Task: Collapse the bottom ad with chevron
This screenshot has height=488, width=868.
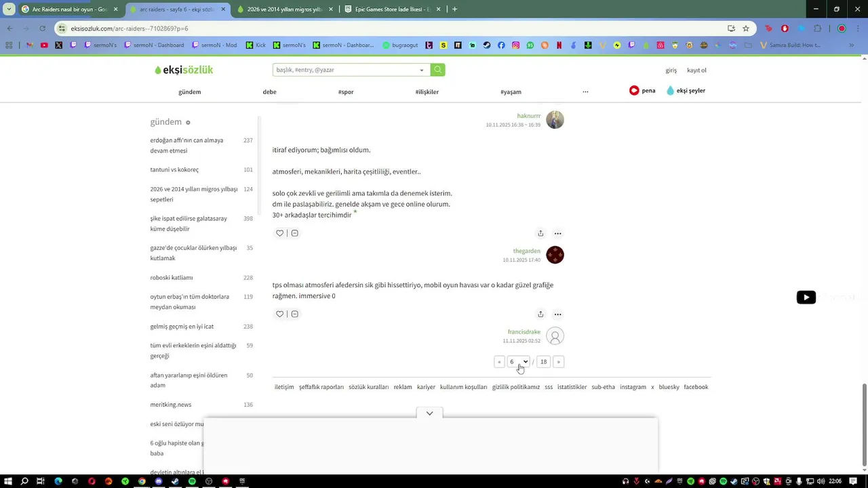Action: coord(429,413)
